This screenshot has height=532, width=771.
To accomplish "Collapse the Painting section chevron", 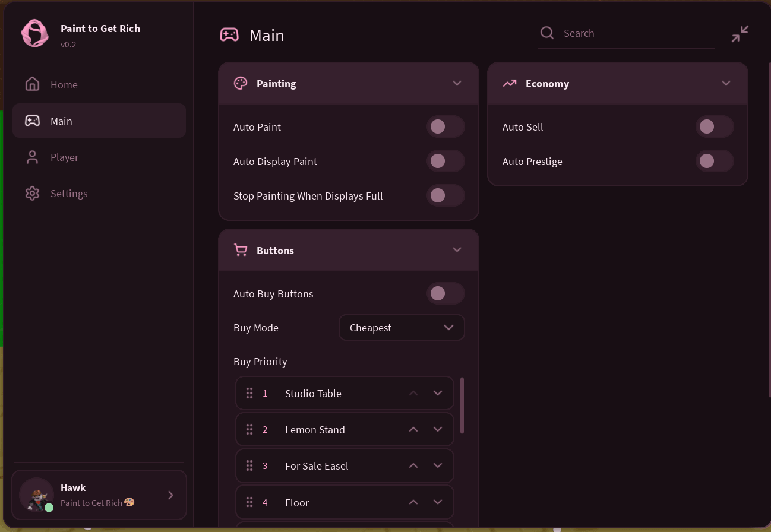I will click(x=457, y=83).
